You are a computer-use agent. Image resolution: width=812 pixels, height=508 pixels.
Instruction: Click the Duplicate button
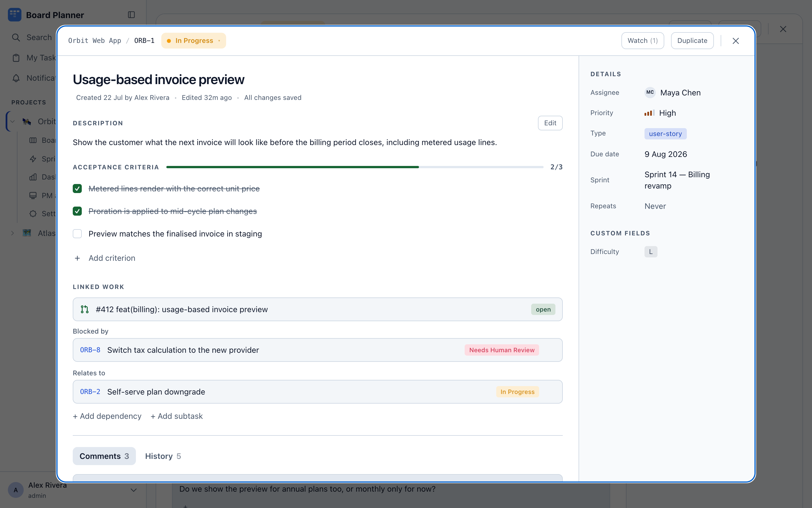692,41
